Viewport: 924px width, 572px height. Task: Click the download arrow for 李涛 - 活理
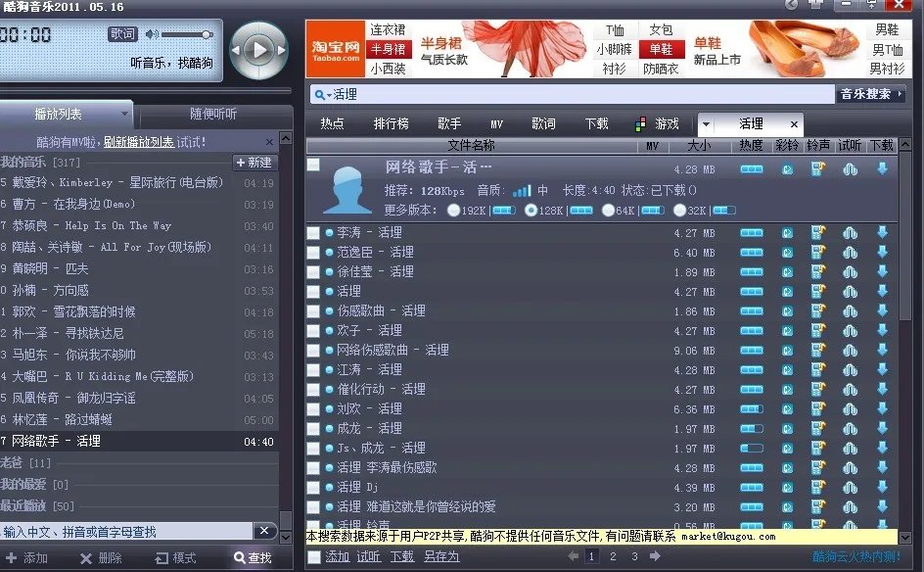[884, 234]
